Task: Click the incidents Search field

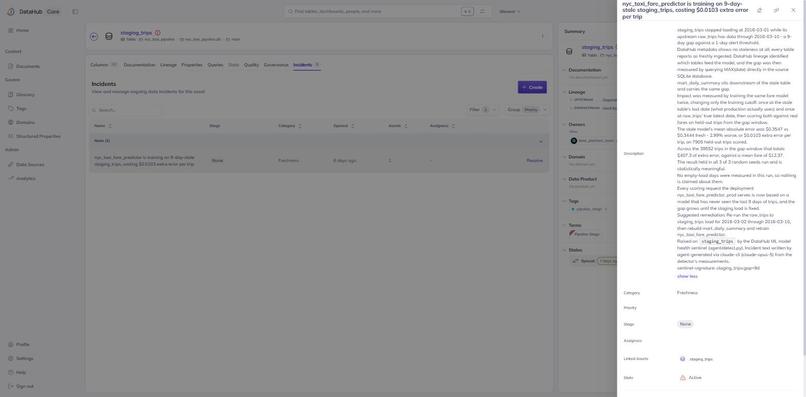Action: pyautogui.click(x=125, y=110)
